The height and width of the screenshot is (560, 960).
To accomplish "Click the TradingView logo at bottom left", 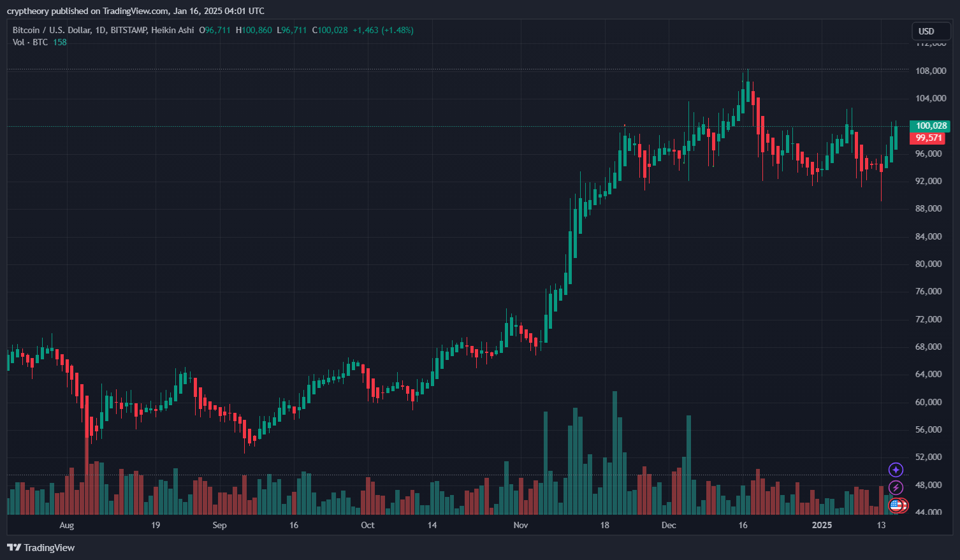I will [x=41, y=547].
